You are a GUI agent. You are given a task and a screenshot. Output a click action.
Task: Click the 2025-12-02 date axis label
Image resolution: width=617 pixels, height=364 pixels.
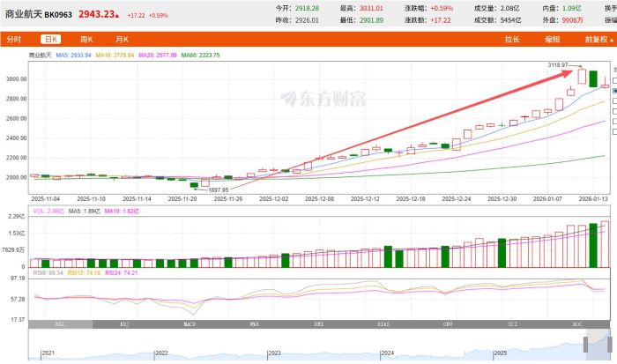273,199
